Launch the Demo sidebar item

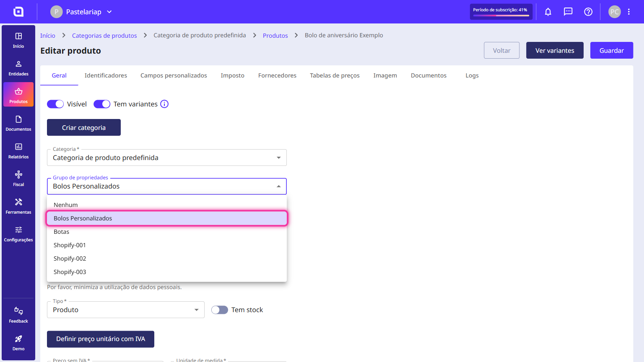click(x=18, y=343)
